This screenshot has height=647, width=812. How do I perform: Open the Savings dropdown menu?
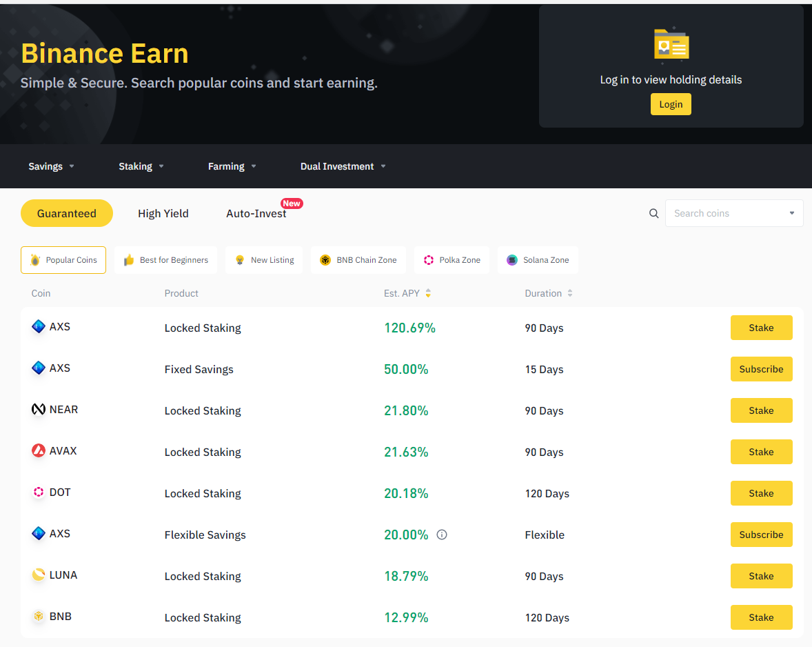coord(51,166)
